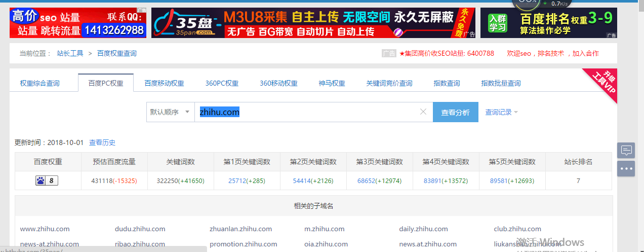This screenshot has height=252, width=644.
Task: Click the 百度权重查询 breadcrumb link
Action: (x=116, y=53)
